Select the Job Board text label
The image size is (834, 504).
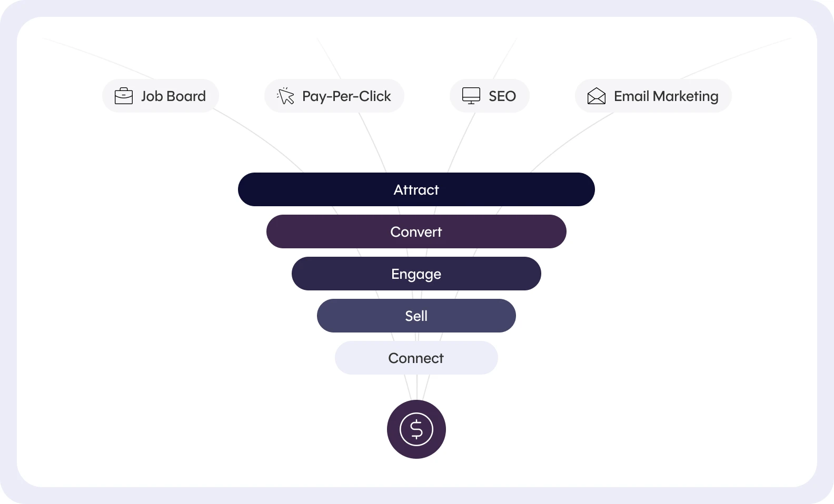pyautogui.click(x=173, y=96)
